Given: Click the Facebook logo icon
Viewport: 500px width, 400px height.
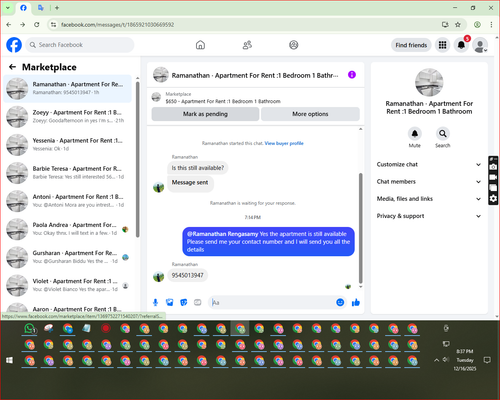Looking at the screenshot, I should click(14, 45).
